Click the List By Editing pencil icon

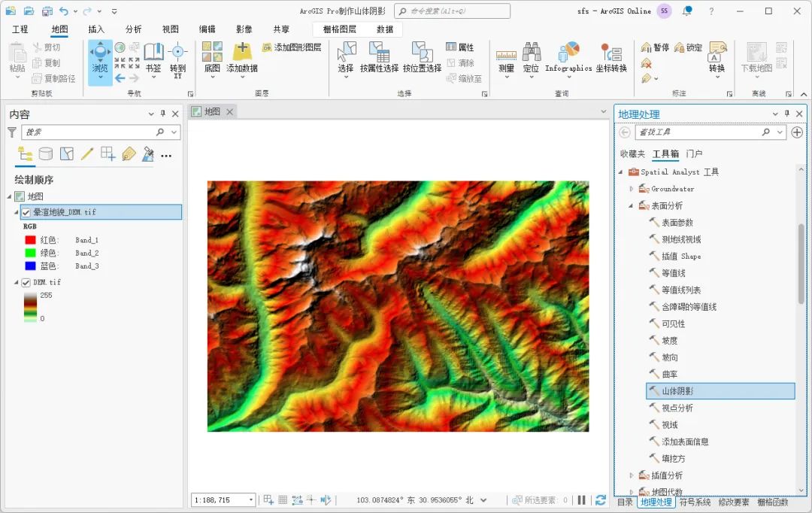point(87,154)
